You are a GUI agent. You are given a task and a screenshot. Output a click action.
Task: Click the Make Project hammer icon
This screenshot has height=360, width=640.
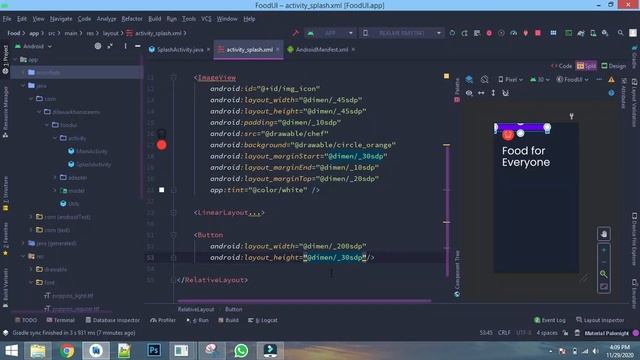[x=296, y=33]
